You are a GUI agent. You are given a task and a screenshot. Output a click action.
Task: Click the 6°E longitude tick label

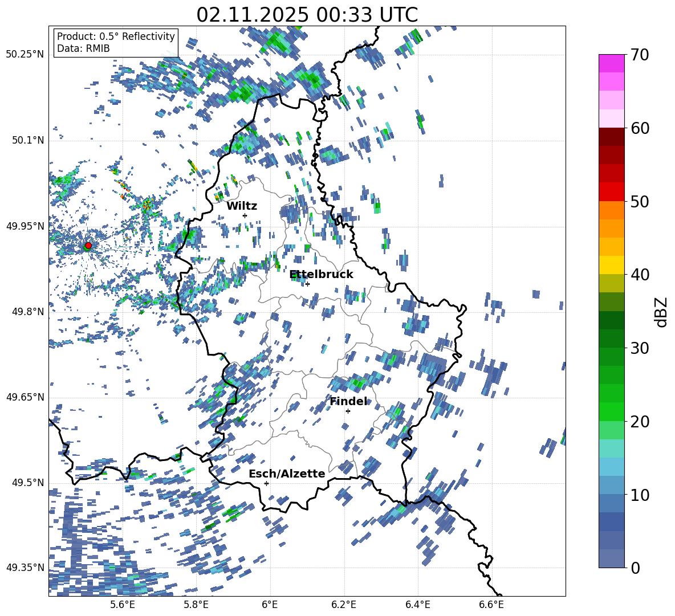(270, 604)
